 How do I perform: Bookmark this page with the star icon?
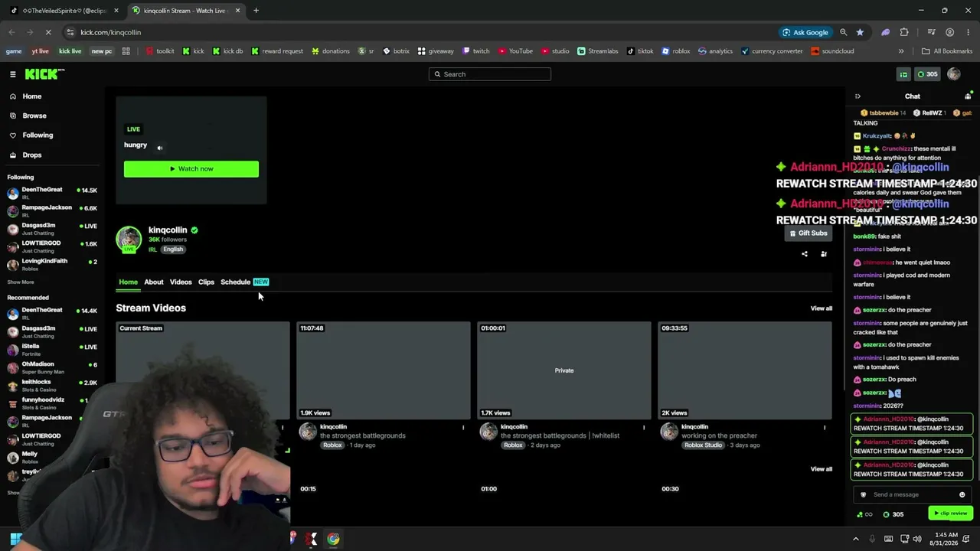[x=860, y=32]
